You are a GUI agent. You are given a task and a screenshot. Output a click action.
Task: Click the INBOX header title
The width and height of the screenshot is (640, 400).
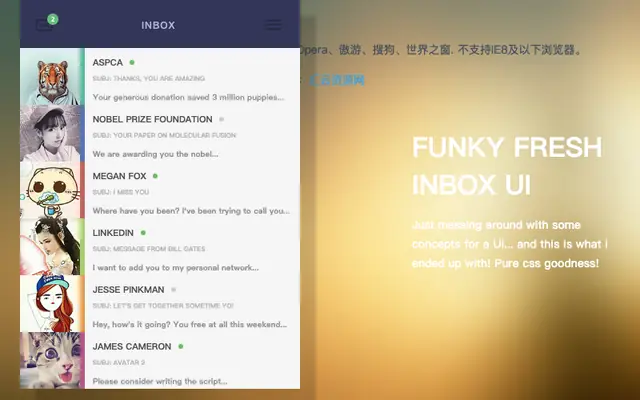[158, 25]
